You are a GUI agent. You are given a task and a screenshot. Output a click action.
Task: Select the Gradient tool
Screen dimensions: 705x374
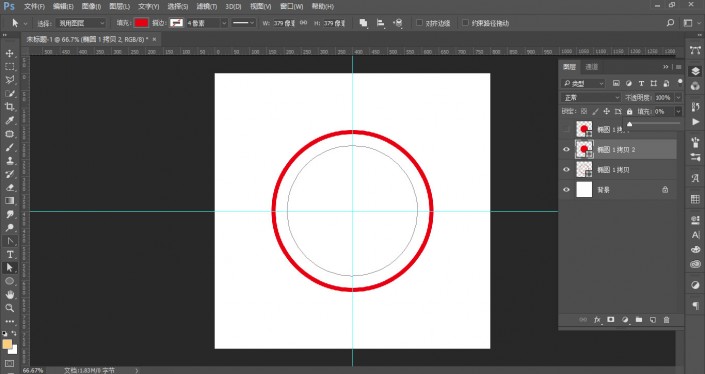pos(9,201)
